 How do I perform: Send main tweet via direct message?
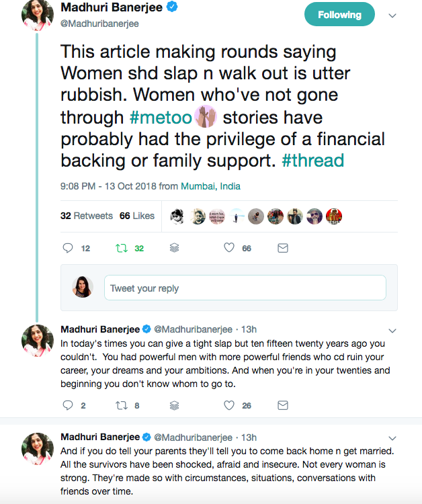point(283,248)
